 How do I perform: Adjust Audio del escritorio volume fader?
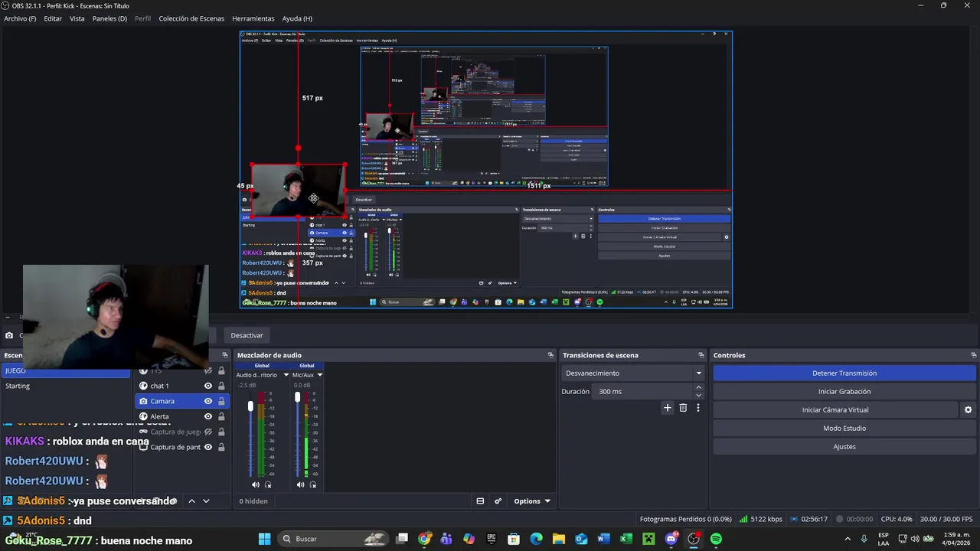(x=250, y=406)
